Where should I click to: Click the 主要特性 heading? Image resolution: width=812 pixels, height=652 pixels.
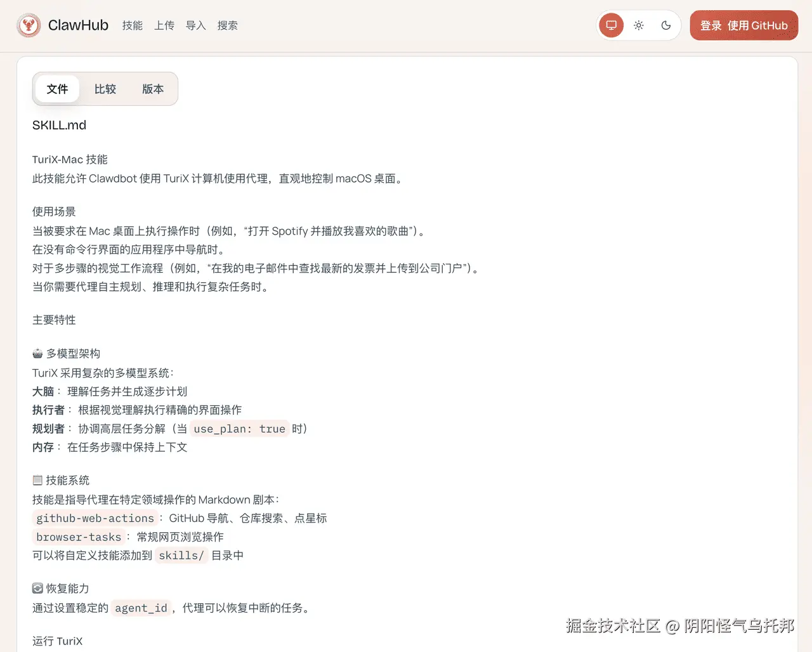(x=54, y=320)
